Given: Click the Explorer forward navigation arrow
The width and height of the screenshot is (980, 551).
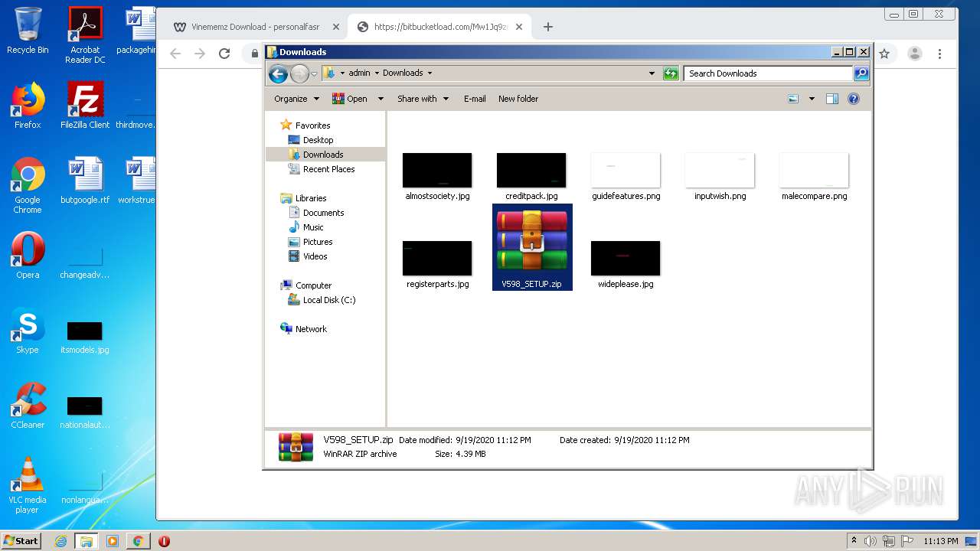Looking at the screenshot, I should 299,73.
